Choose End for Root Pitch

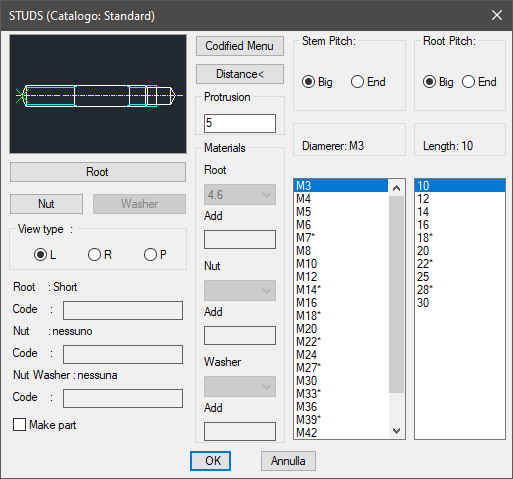point(468,82)
